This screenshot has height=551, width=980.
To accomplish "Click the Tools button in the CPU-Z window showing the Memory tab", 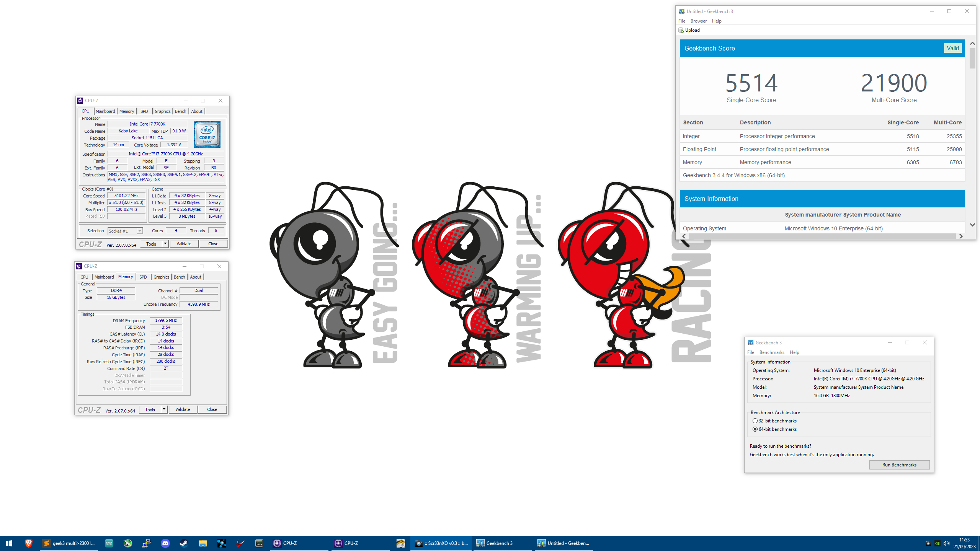I will [150, 409].
